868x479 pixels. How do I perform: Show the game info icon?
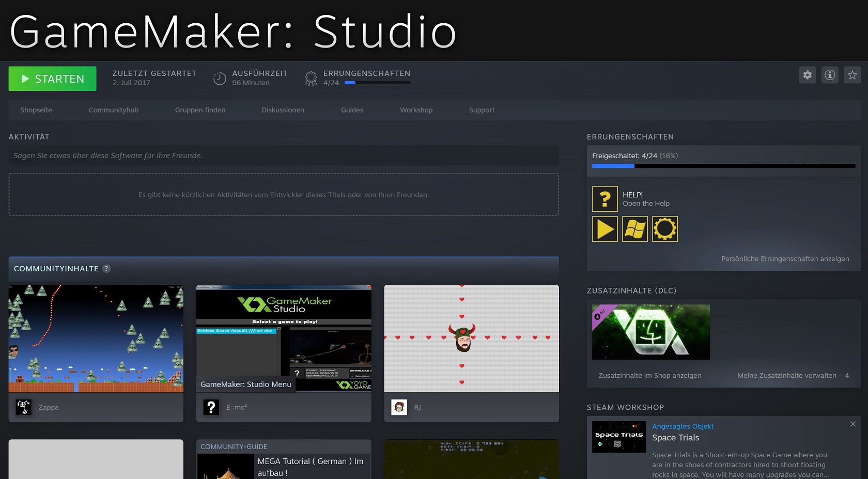pyautogui.click(x=830, y=75)
